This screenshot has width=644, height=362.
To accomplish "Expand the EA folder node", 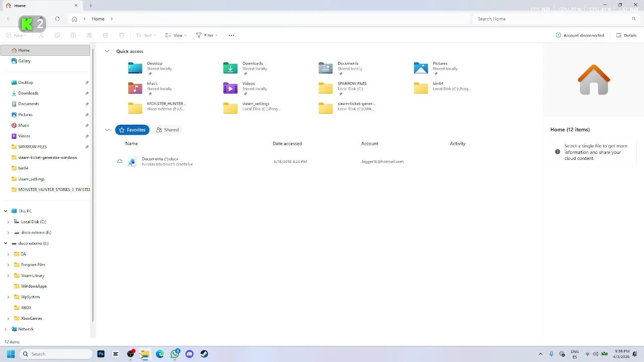I will (x=8, y=254).
